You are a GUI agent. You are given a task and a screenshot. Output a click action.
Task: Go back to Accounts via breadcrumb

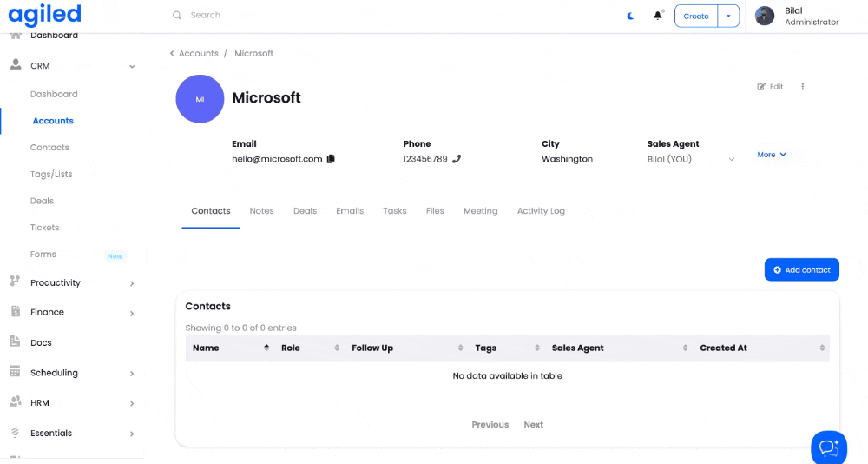(198, 54)
